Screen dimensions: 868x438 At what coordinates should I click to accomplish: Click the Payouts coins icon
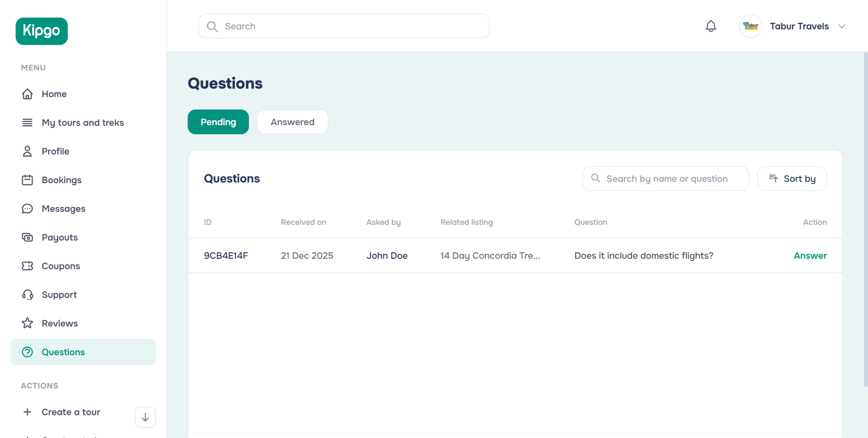click(x=28, y=237)
